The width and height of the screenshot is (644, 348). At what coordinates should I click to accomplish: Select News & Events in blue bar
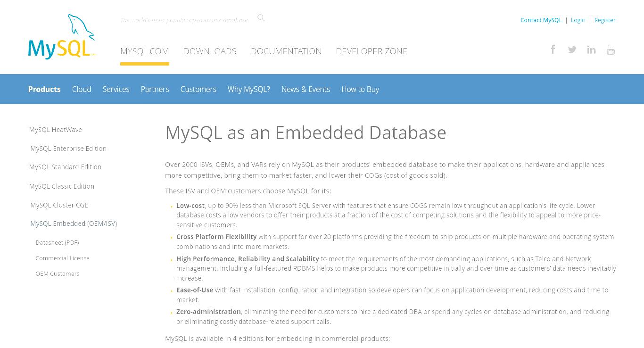coord(305,89)
